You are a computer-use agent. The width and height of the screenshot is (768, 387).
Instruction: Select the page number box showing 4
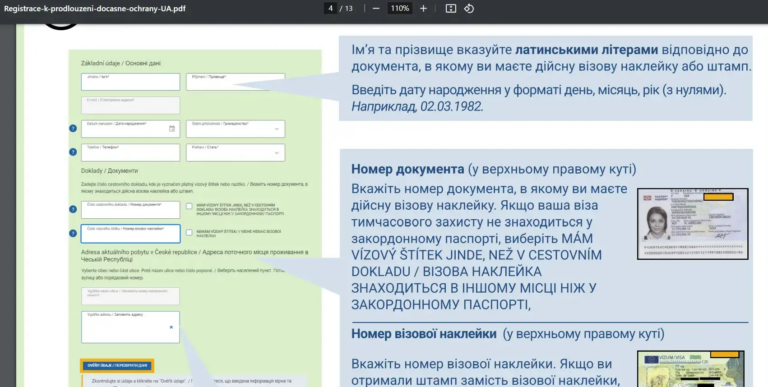pos(331,8)
